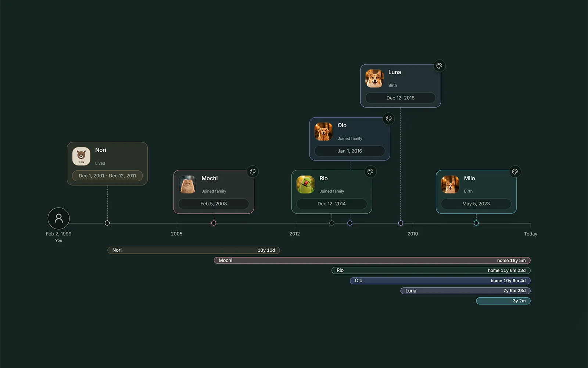The height and width of the screenshot is (368, 588).
Task: Click the Lived label on Nori's card
Action: [x=100, y=163]
